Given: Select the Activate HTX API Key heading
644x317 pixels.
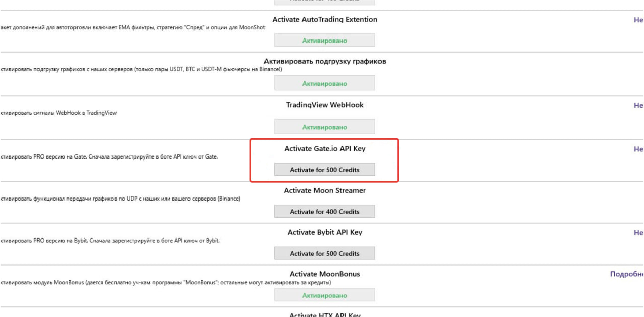Looking at the screenshot, I should tap(325, 315).
